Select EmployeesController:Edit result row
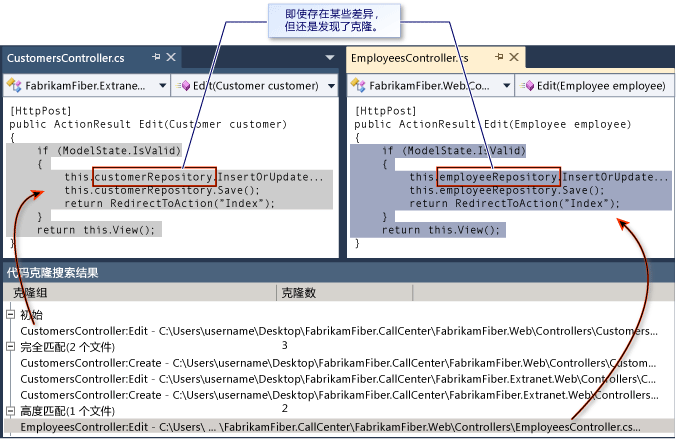This screenshot has width=676, height=439. click(339, 427)
